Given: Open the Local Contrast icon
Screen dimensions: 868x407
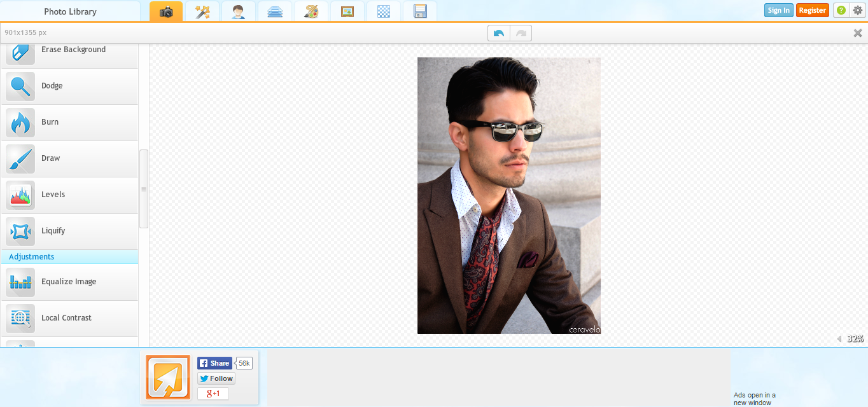Looking at the screenshot, I should (x=20, y=319).
